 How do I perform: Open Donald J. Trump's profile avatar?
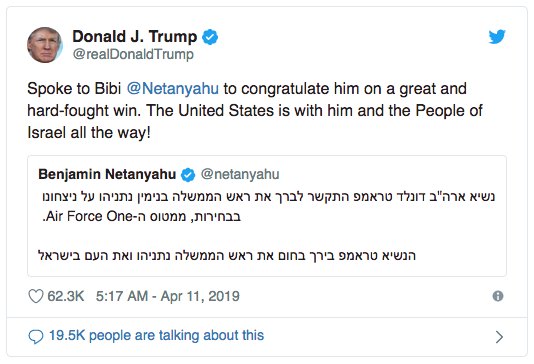45,45
